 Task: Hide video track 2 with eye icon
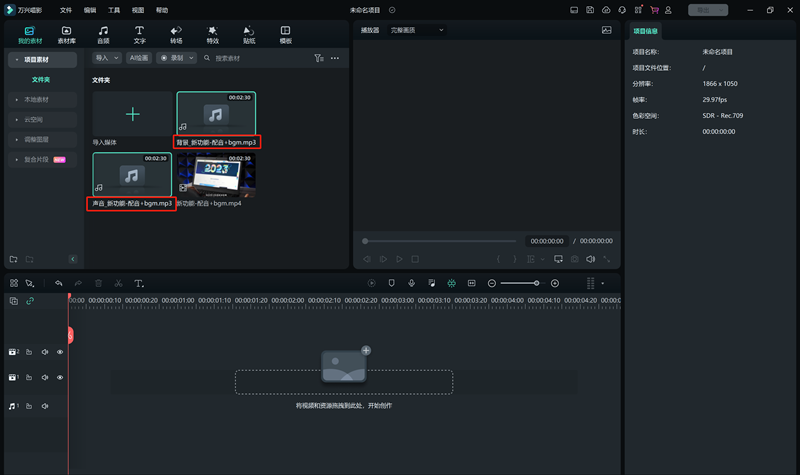(x=60, y=352)
